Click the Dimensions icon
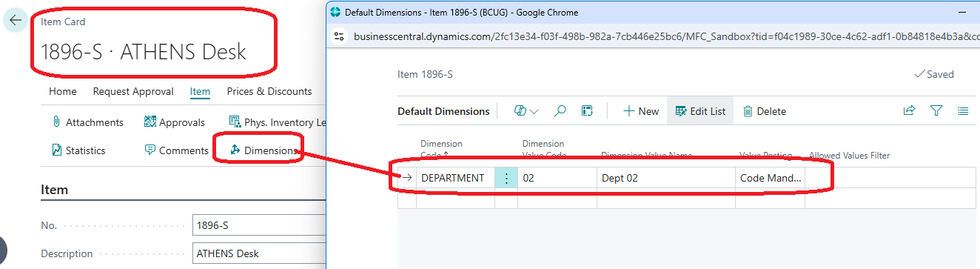 [x=235, y=150]
